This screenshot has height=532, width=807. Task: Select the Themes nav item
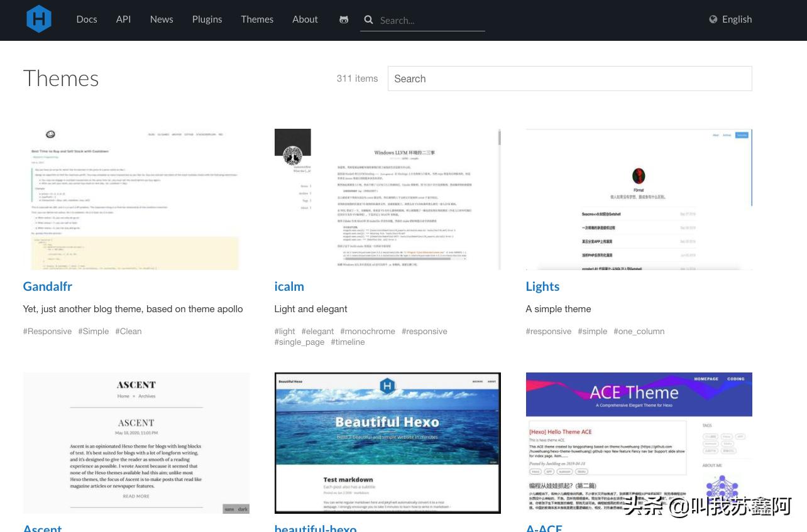pyautogui.click(x=257, y=19)
